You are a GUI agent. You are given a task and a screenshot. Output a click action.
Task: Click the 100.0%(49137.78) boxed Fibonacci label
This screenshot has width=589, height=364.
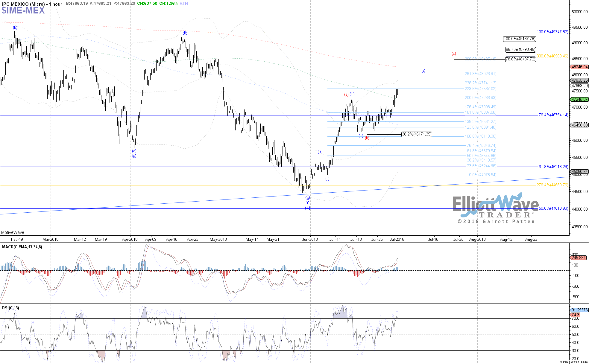pyautogui.click(x=520, y=39)
